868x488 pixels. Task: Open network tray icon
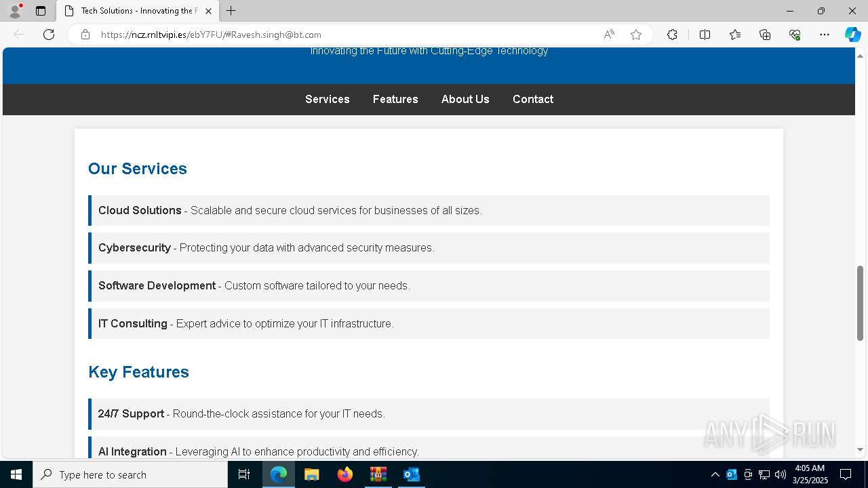(764, 474)
